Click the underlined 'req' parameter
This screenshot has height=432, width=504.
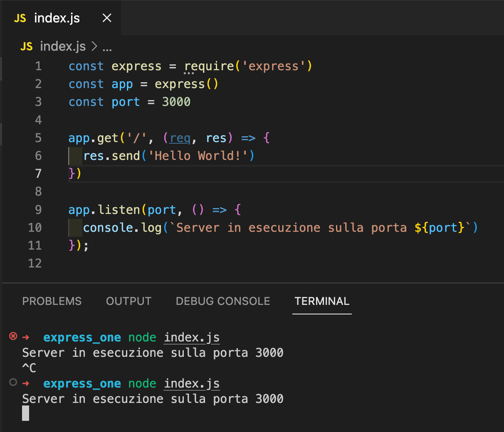pos(180,138)
